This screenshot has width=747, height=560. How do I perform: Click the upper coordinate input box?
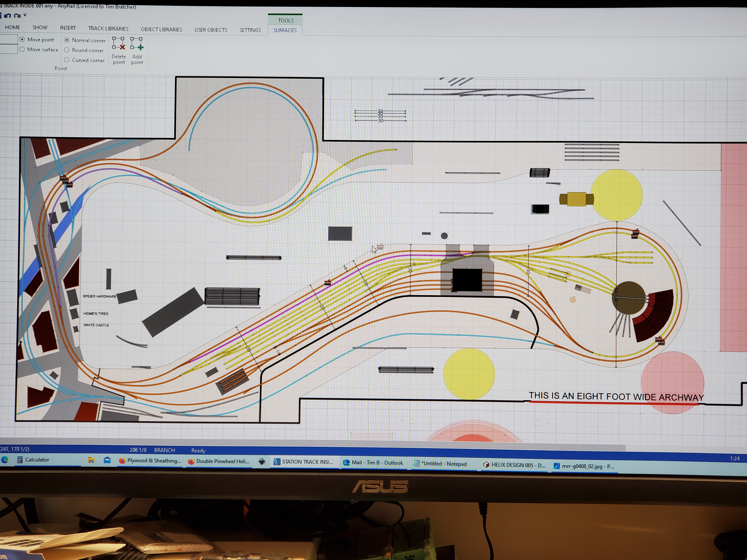coord(9,39)
